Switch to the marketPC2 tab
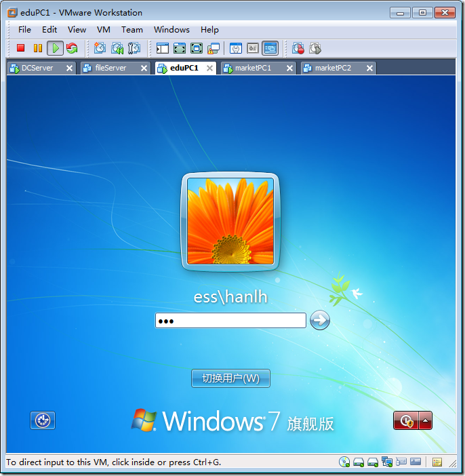 tap(333, 68)
